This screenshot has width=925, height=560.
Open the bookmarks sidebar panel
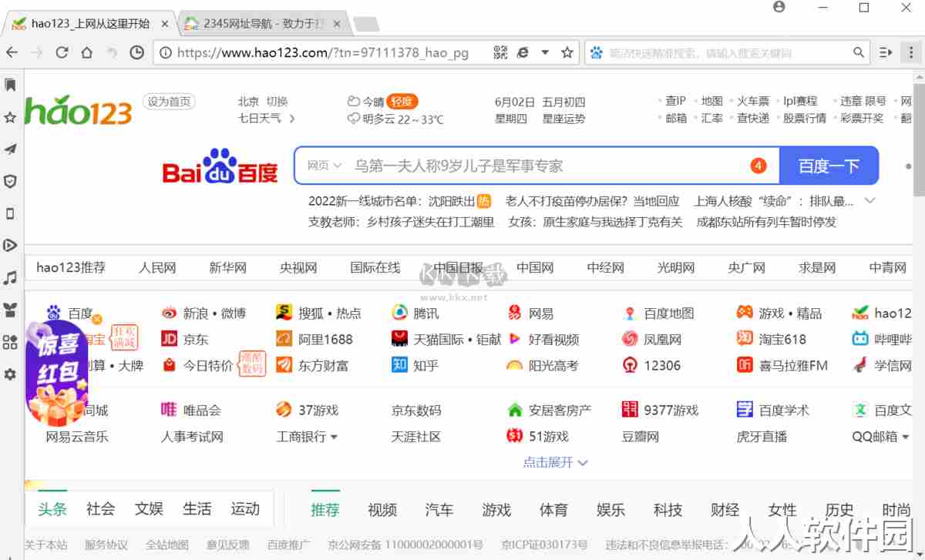tap(10, 84)
